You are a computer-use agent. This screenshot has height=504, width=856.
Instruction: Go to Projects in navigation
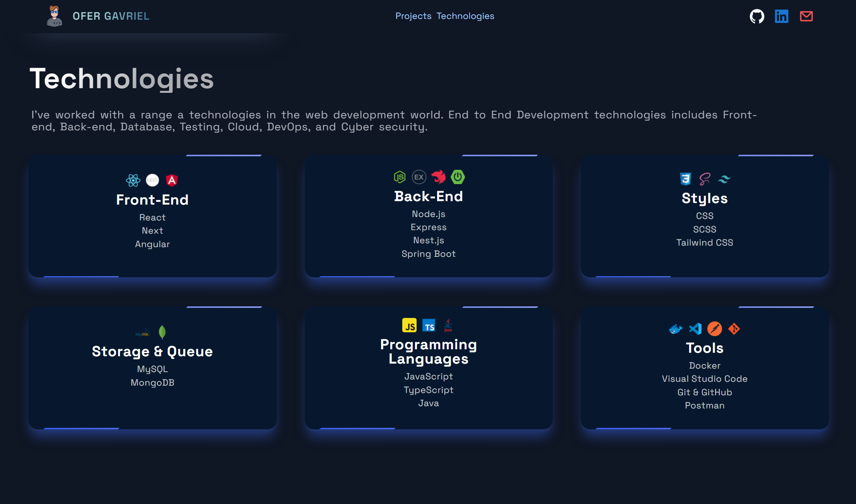(x=413, y=16)
